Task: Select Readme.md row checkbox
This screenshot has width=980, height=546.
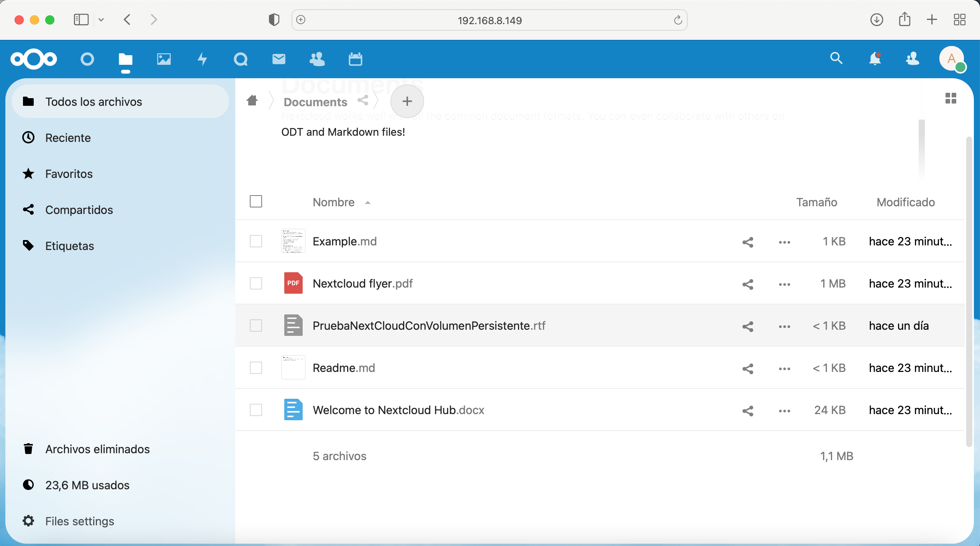Action: coord(256,368)
